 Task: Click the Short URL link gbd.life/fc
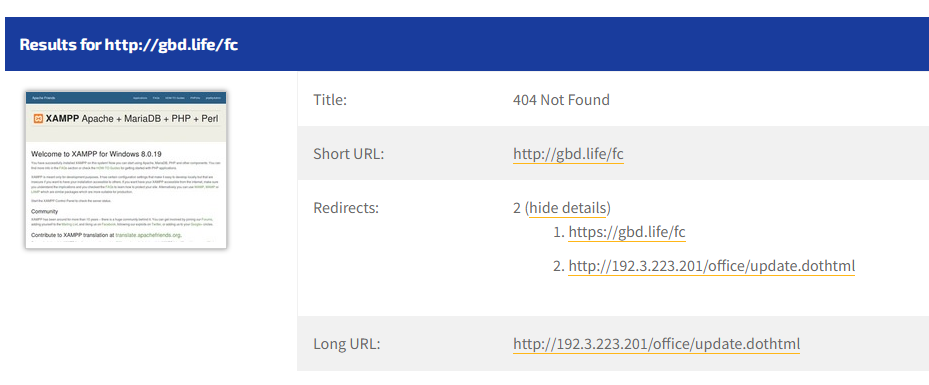pyautogui.click(x=568, y=154)
